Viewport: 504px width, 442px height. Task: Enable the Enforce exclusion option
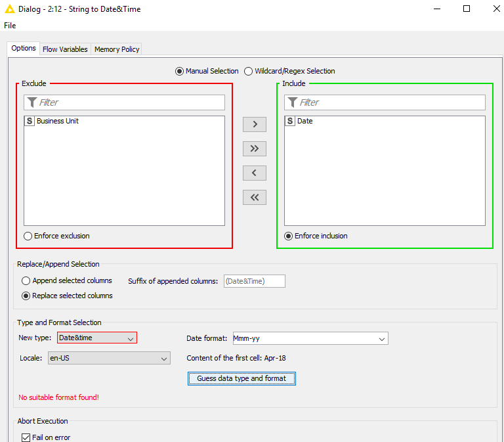(28, 236)
